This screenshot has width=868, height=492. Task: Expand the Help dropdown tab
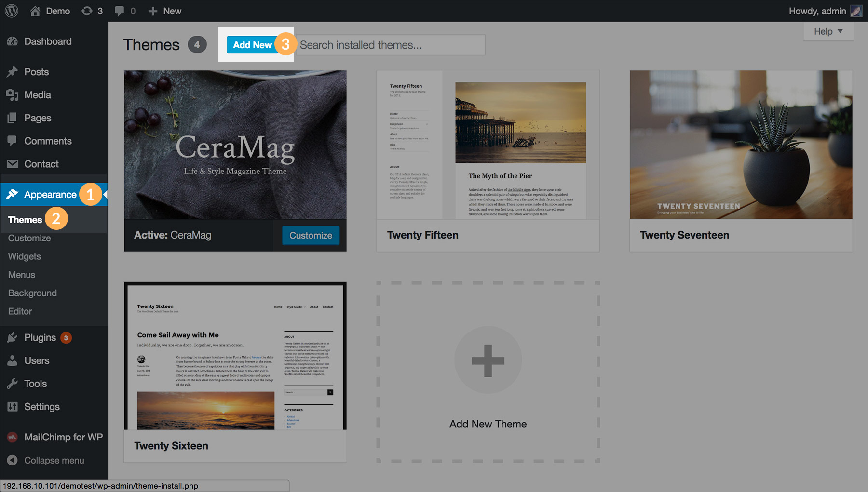tap(828, 31)
